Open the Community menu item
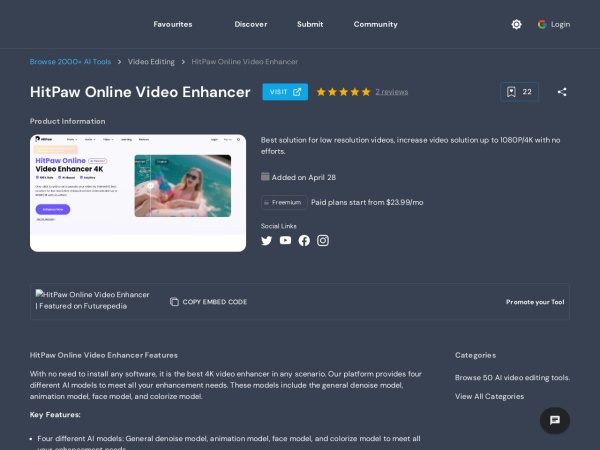 (375, 24)
